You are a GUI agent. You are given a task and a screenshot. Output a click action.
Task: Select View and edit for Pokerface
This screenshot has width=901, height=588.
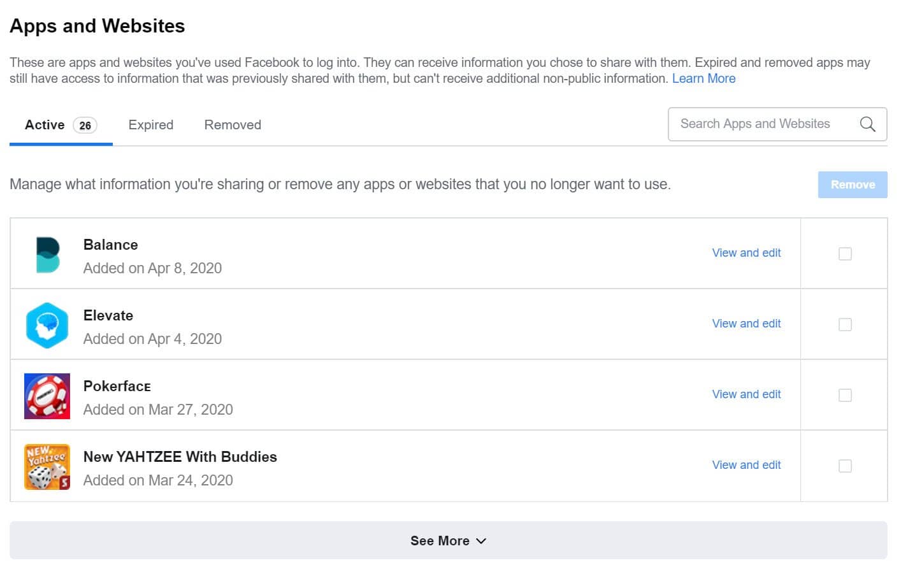[746, 394]
